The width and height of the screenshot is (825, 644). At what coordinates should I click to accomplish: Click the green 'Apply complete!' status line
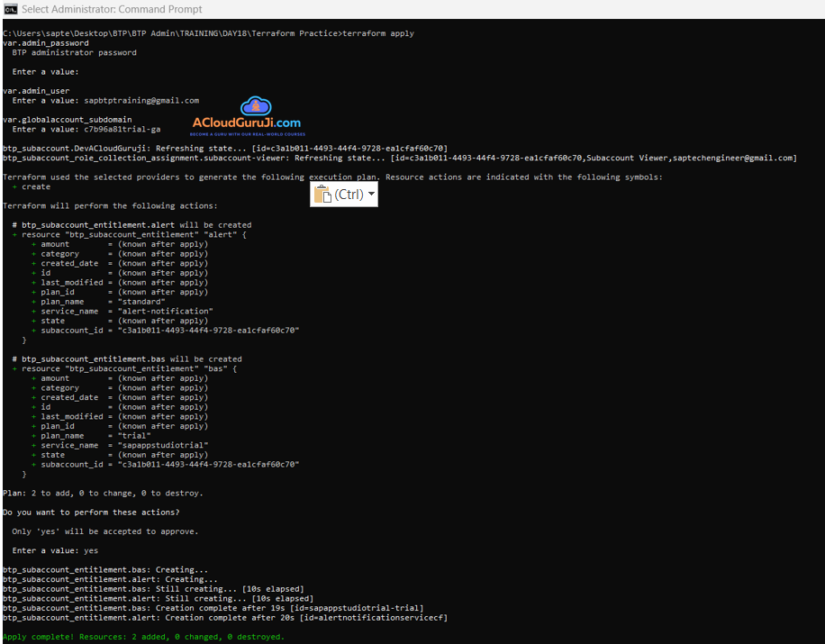coord(143,637)
